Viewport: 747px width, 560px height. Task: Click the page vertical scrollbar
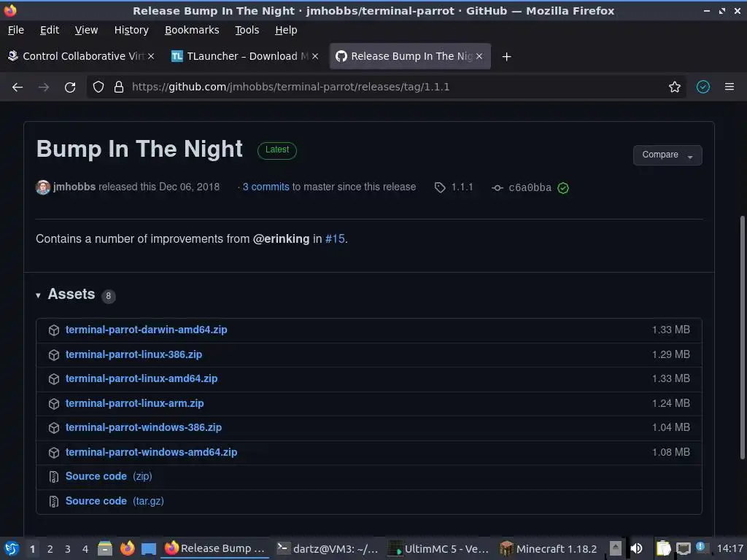click(x=742, y=338)
